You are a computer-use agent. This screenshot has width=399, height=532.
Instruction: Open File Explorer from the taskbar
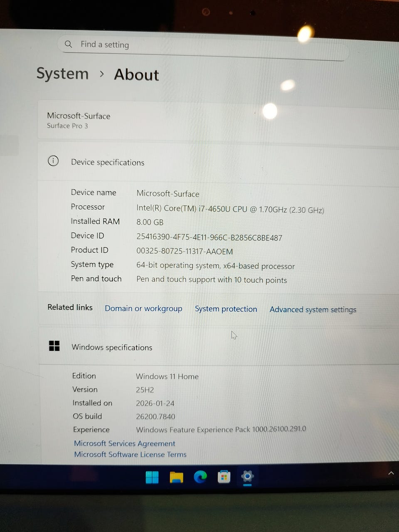(176, 477)
